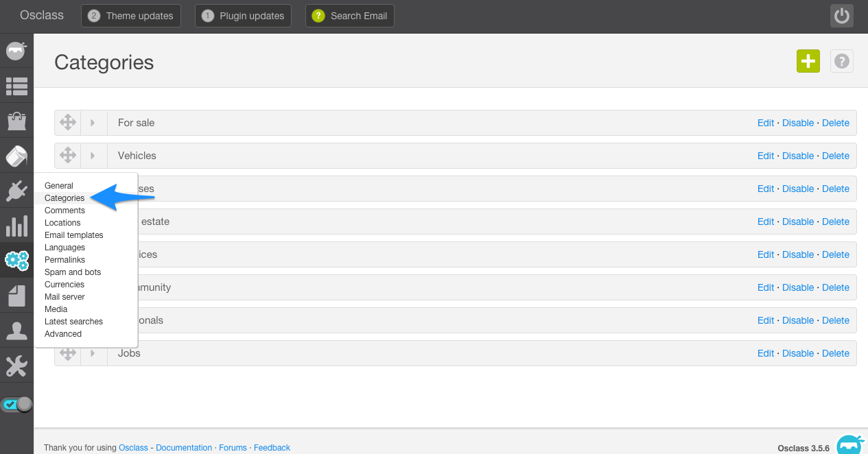The image size is (868, 454).
Task: Open the Dashboard ninja icon in sidebar
Action: pyautogui.click(x=16, y=51)
